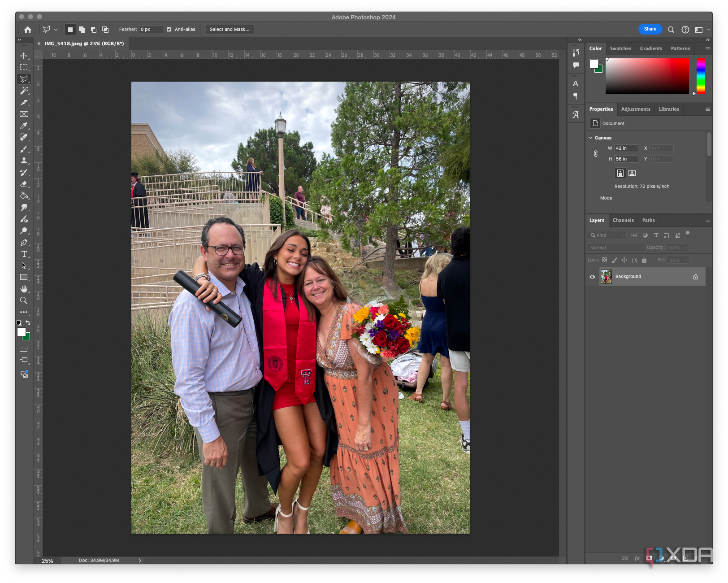The image size is (728, 583).
Task: Choose Add to selection mode
Action: 82,30
